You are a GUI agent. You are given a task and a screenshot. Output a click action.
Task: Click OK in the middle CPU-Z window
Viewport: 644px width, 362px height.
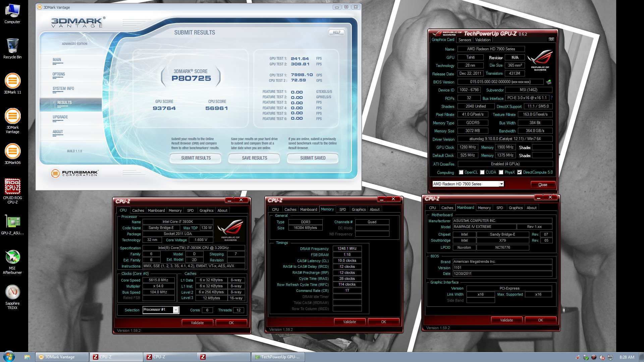tap(383, 322)
